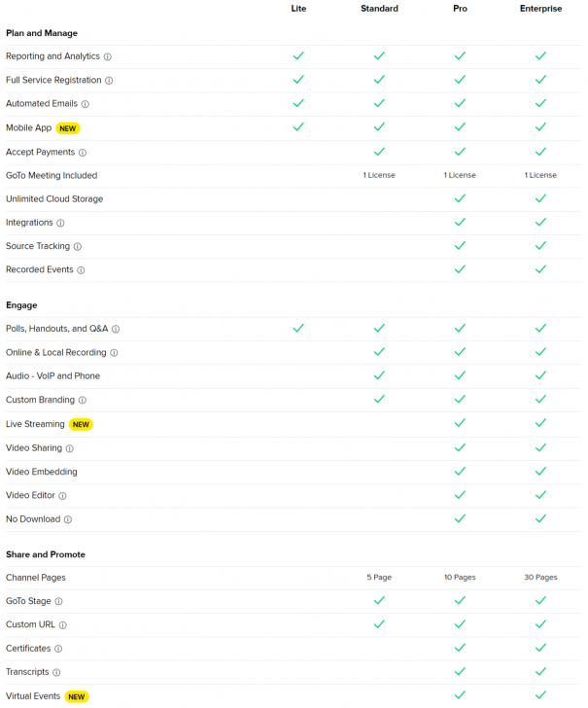The width and height of the screenshot is (588, 708).
Task: Click Custom URL info icon
Action: click(x=63, y=625)
